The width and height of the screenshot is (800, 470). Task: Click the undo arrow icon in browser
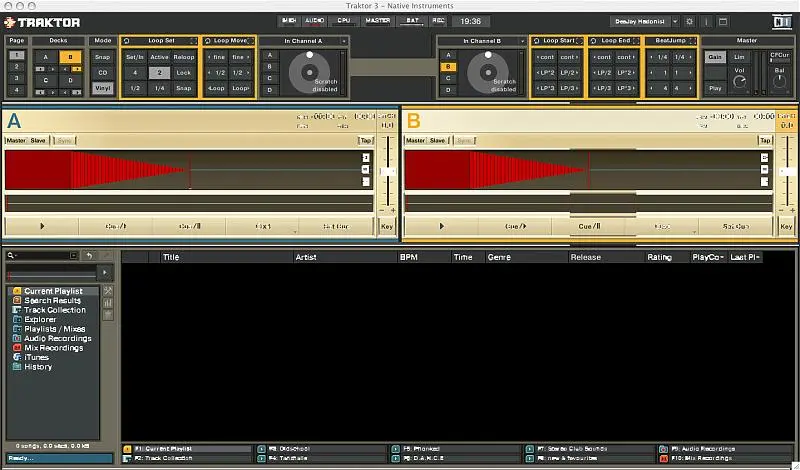89,256
